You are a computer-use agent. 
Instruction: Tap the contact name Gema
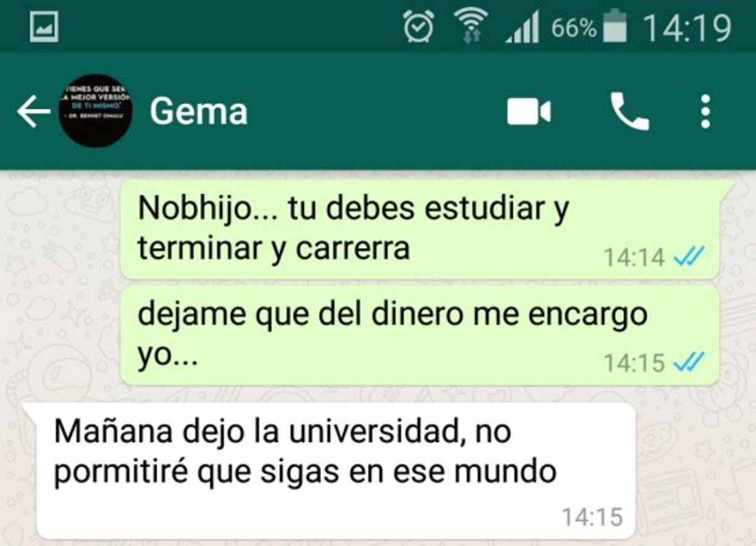click(x=198, y=112)
